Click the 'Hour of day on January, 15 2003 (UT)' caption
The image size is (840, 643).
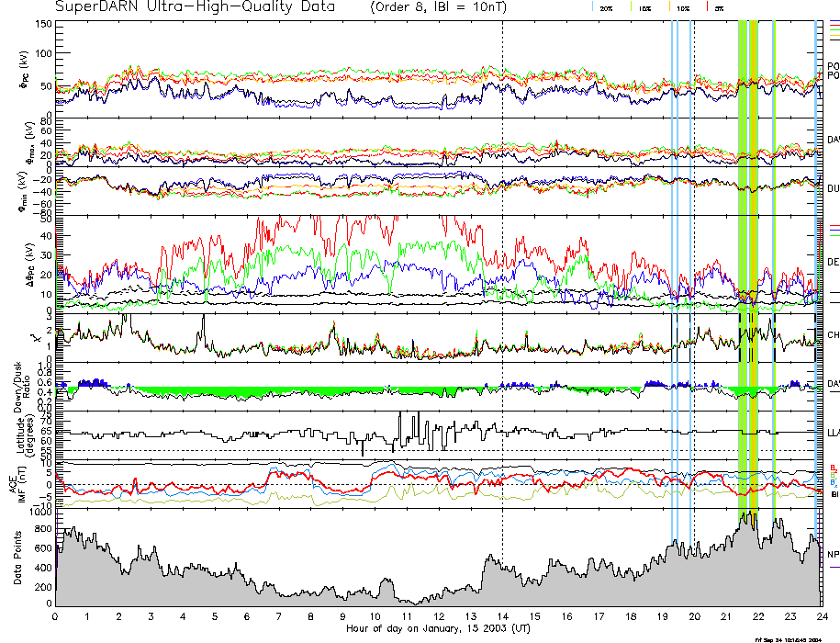tap(438, 628)
